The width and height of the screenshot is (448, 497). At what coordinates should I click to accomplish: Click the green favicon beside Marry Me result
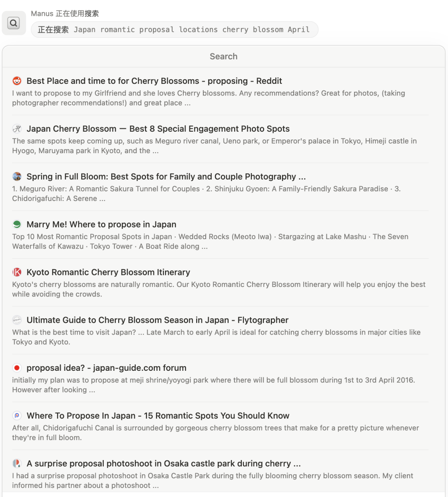tap(17, 224)
